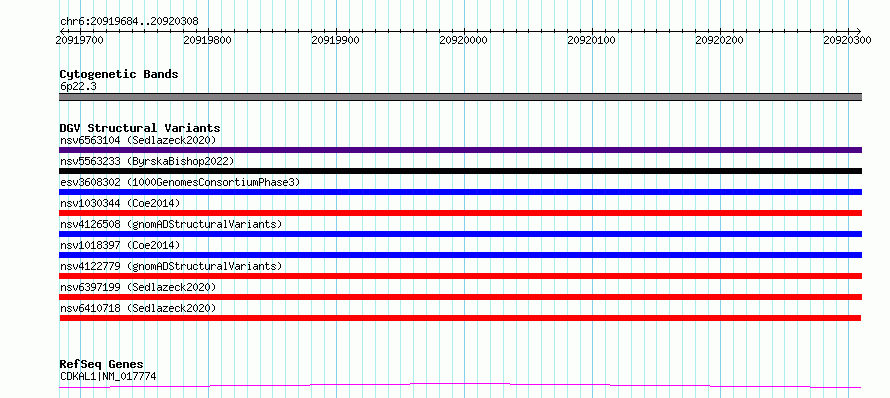Click the RefSeq Genes track heading
The width and height of the screenshot is (890, 398).
[102, 365]
